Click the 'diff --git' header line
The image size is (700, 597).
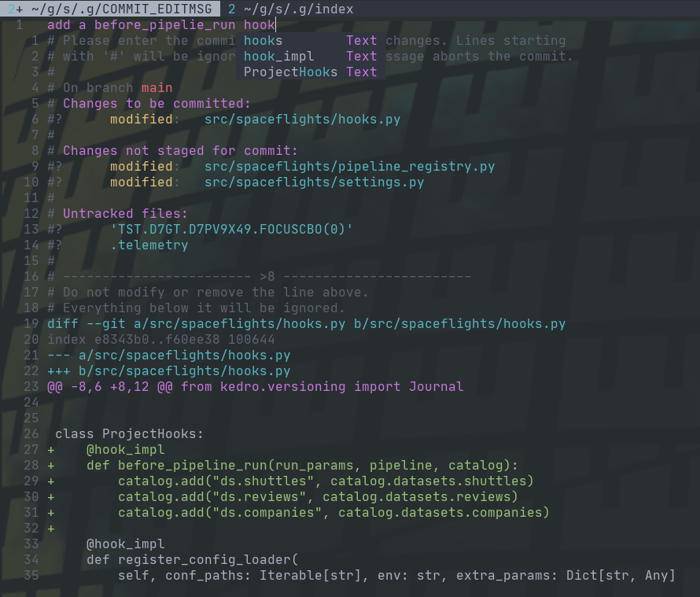306,324
